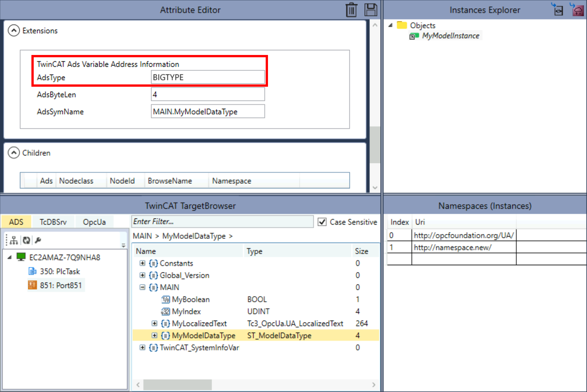This screenshot has width=587, height=392.
Task: Click the Attribute Editor scroll down arrow
Action: click(x=375, y=187)
